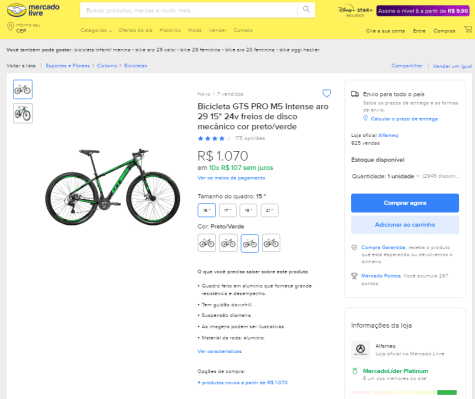
Task: Click the Comprar agora button
Action: [405, 203]
